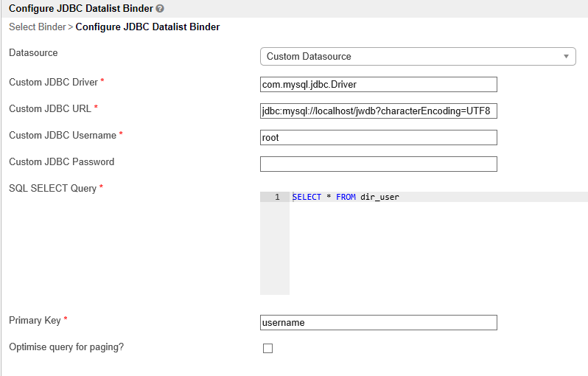The height and width of the screenshot is (376, 588).
Task: Click the SQL SELECT Query label
Action: [x=52, y=189]
